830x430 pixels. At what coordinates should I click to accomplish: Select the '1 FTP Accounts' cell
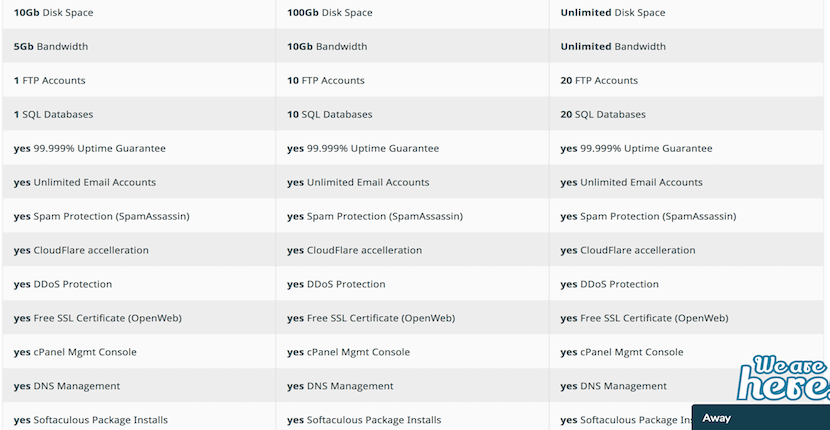pos(139,80)
